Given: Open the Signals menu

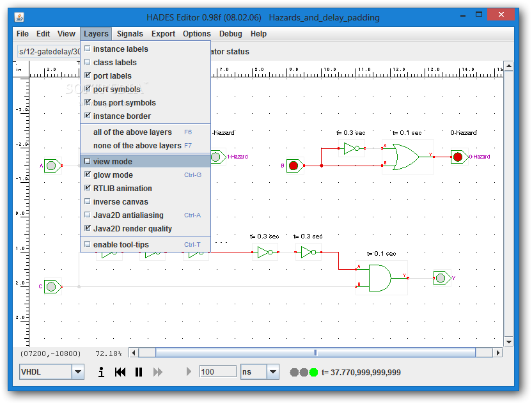Looking at the screenshot, I should 130,34.
